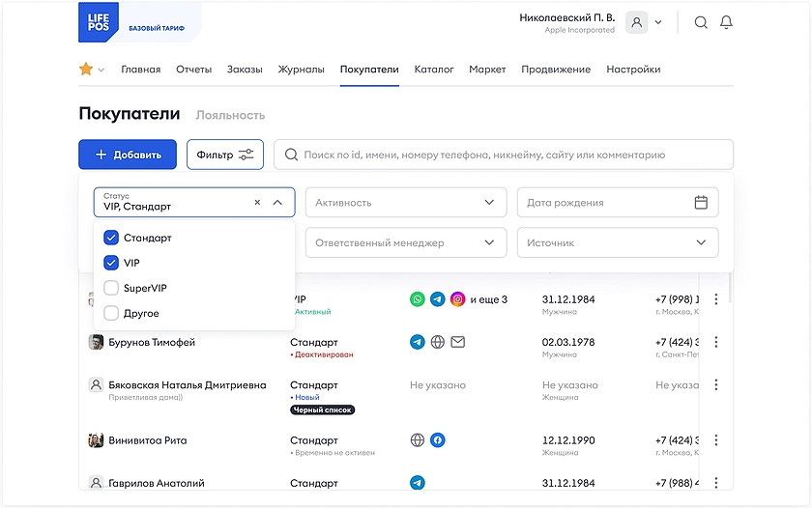Screen dimensions: 812x508
Task: Uncheck the Стандарт status checkbox
Action: (x=111, y=238)
